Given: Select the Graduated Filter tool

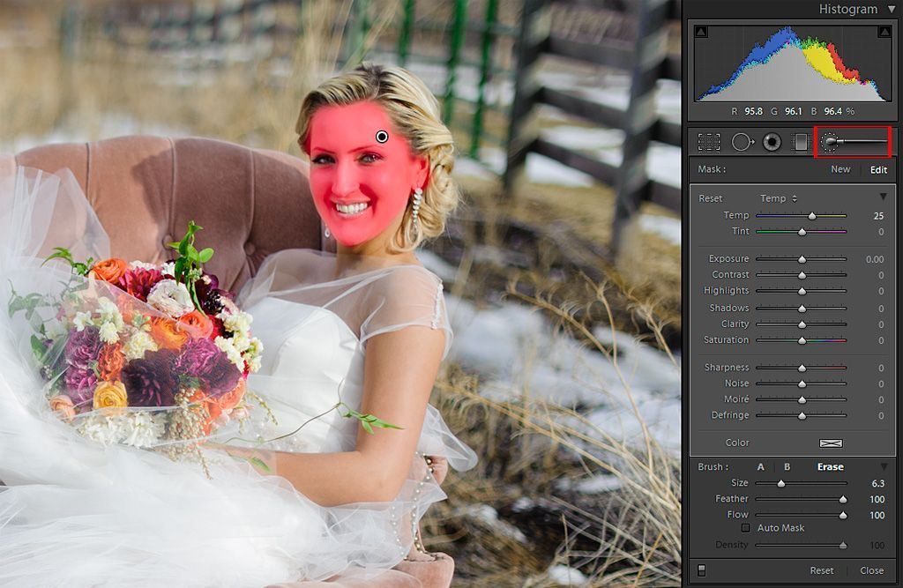Looking at the screenshot, I should coord(800,142).
